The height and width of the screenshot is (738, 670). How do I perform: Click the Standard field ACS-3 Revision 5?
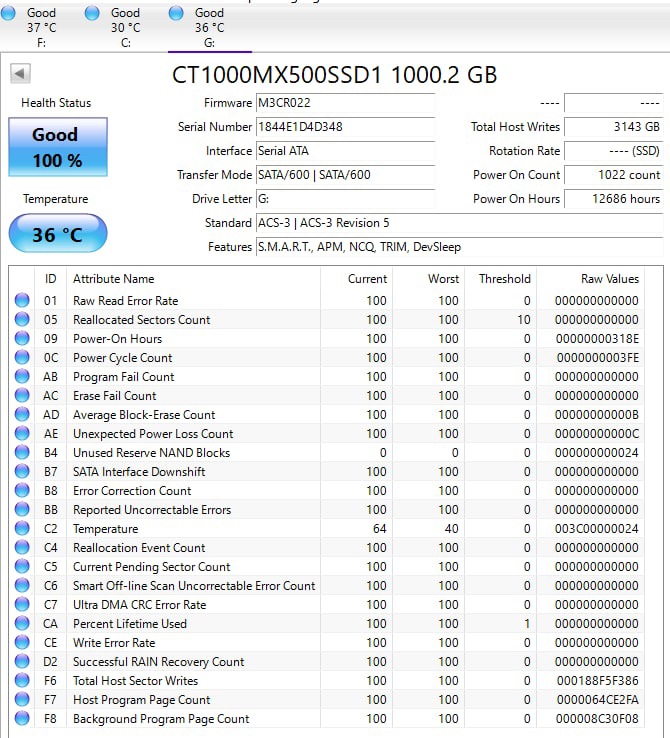pos(460,223)
